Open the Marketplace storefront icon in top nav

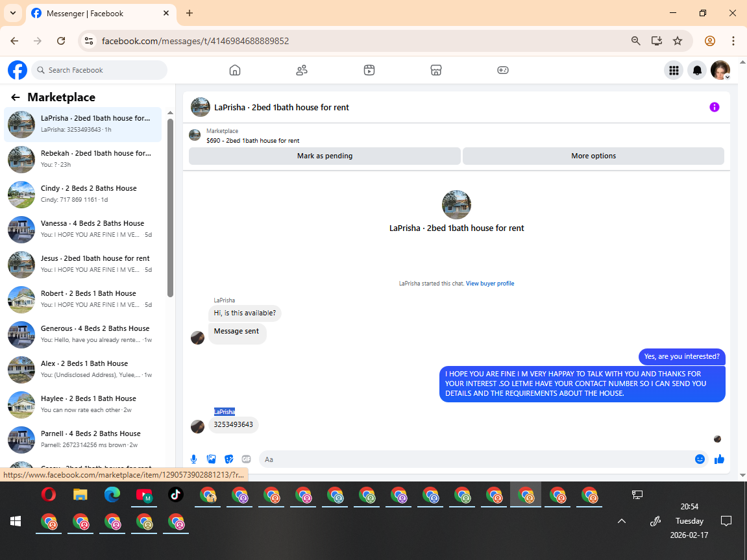pos(436,70)
